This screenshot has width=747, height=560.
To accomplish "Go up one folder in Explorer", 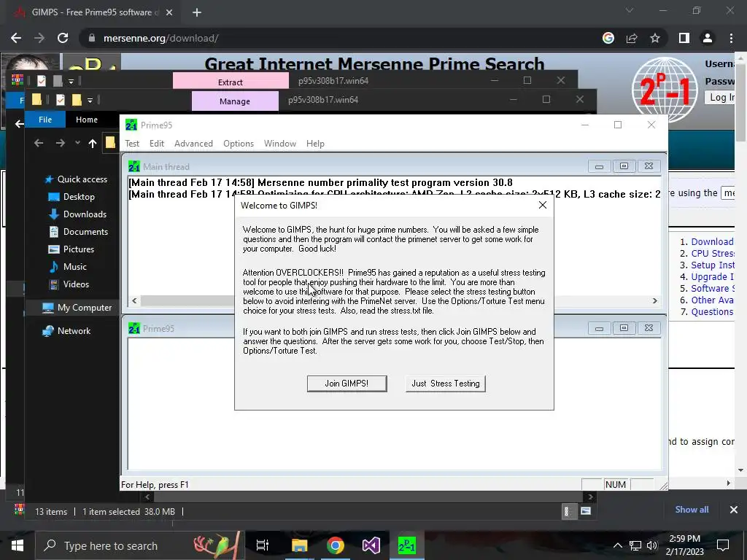I will (x=93, y=143).
